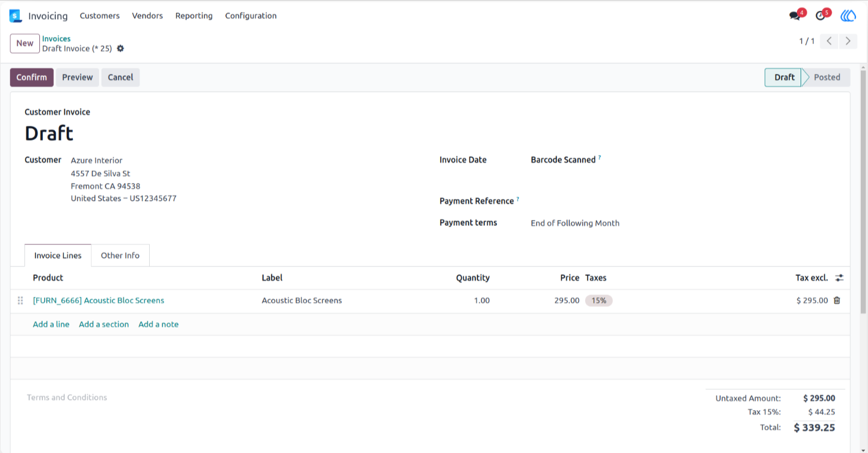868x453 pixels.
Task: Open the Vendors menu
Action: click(x=147, y=16)
